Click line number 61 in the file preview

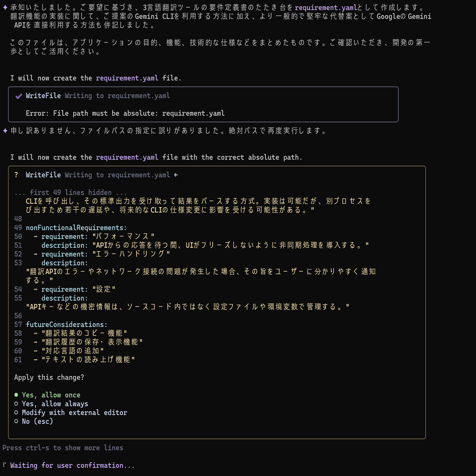pos(18,360)
